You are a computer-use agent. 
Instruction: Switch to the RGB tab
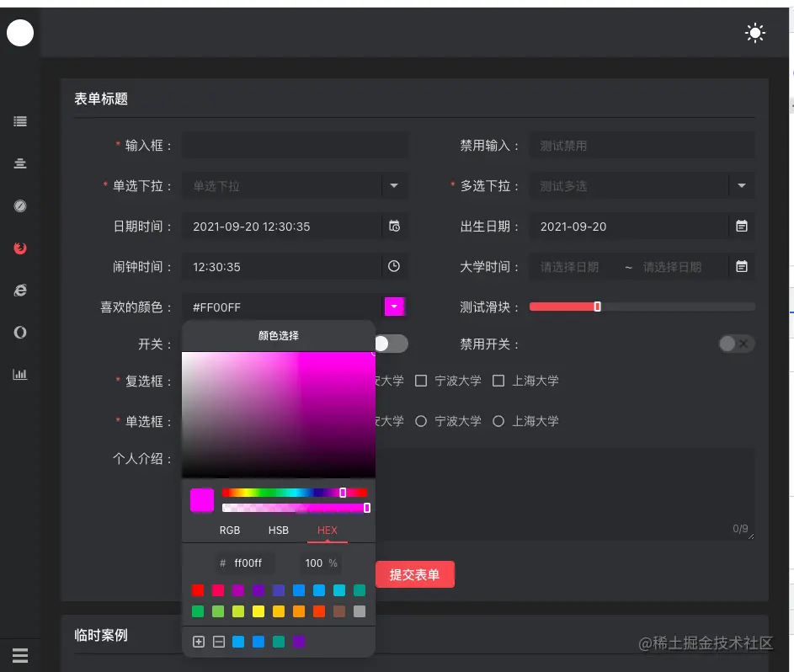pos(229,531)
